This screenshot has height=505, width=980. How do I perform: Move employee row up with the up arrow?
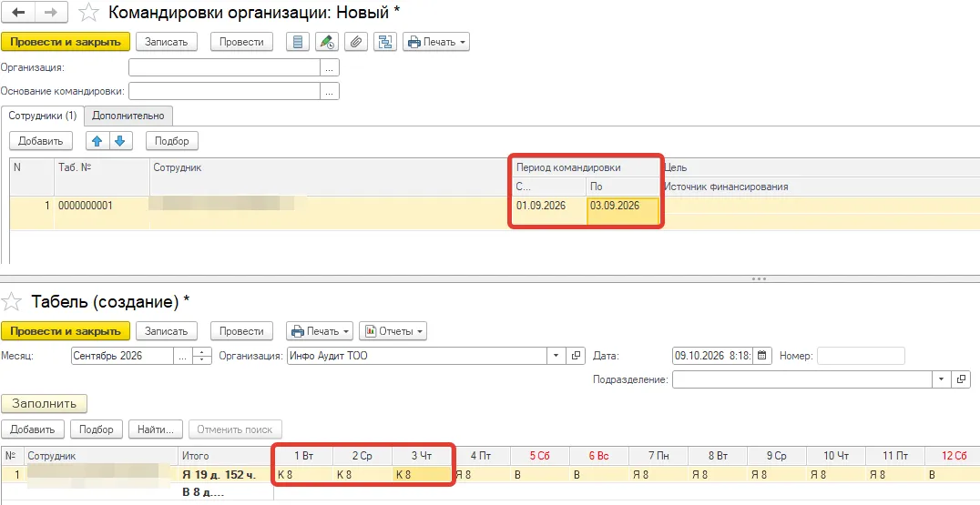point(97,141)
